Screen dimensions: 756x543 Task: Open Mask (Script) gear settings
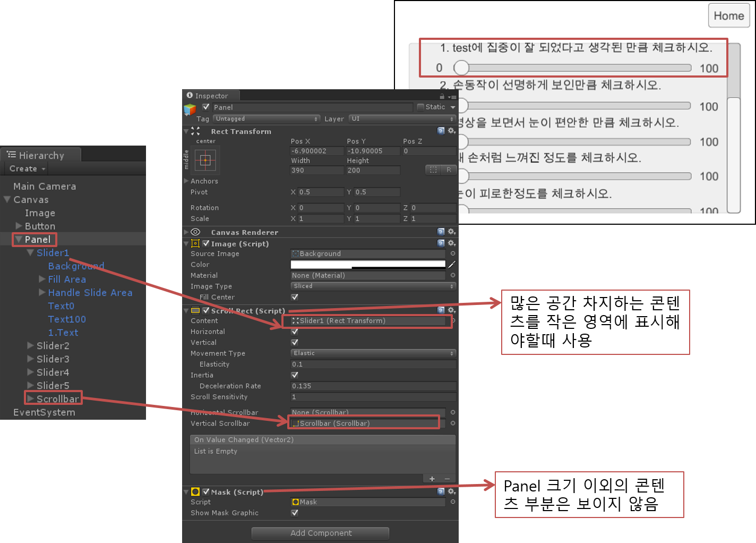[451, 491]
